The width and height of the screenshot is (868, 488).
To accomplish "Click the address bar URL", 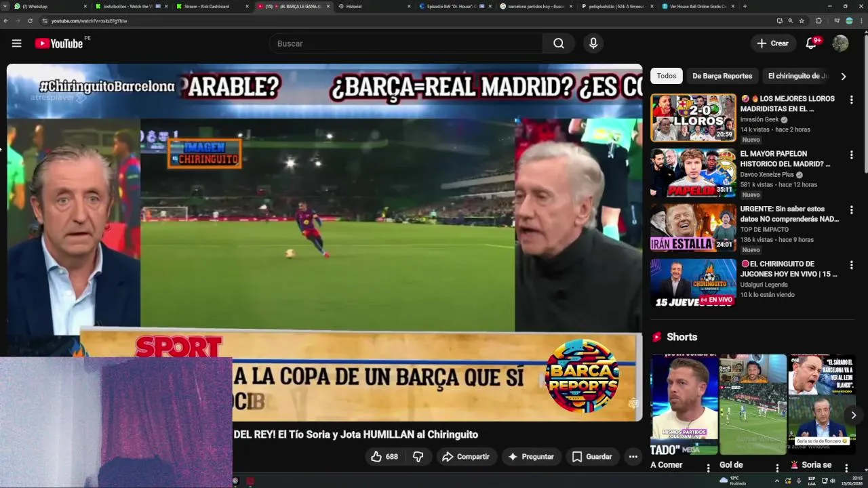I will pos(90,21).
